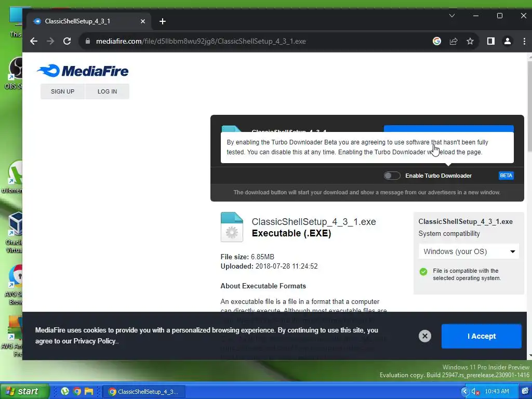View site info via the padlock icon
The image size is (532, 399).
pyautogui.click(x=88, y=42)
